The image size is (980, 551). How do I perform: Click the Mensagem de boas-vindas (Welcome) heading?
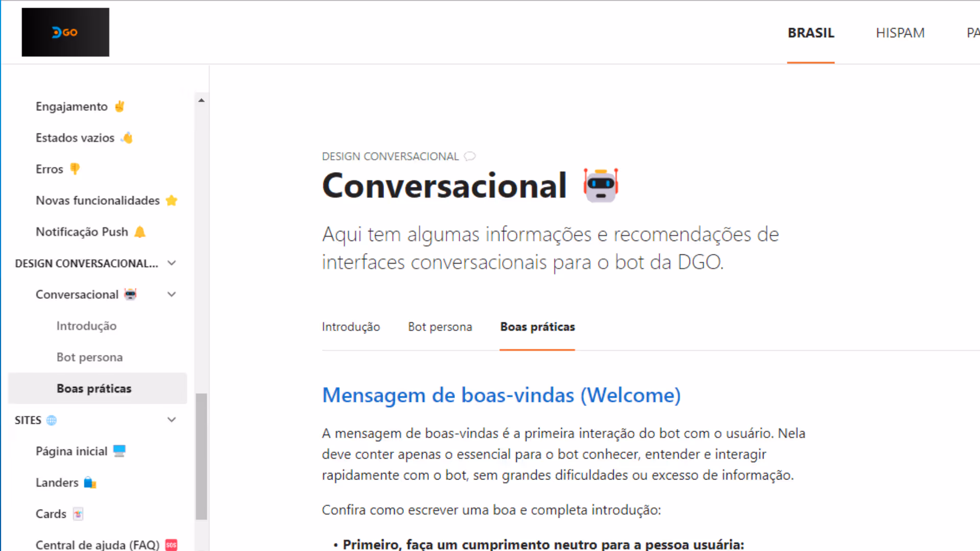pyautogui.click(x=501, y=395)
